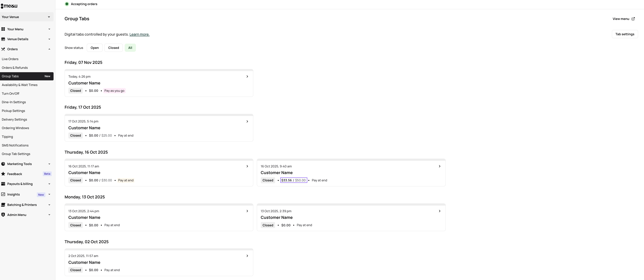The image size is (644, 280).
Task: Collapse the Orders section chevron
Action: [x=49, y=49]
